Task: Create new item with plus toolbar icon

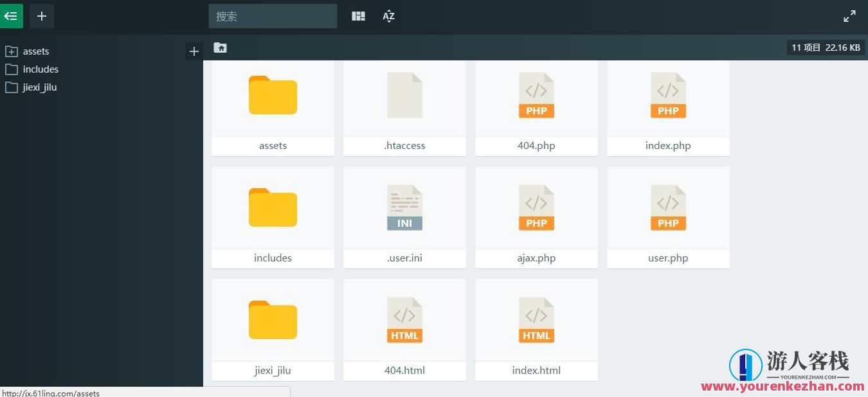Action: pos(42,15)
